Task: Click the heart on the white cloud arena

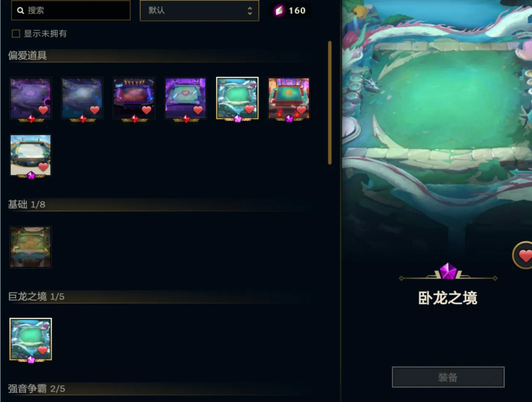Action: 43,167
